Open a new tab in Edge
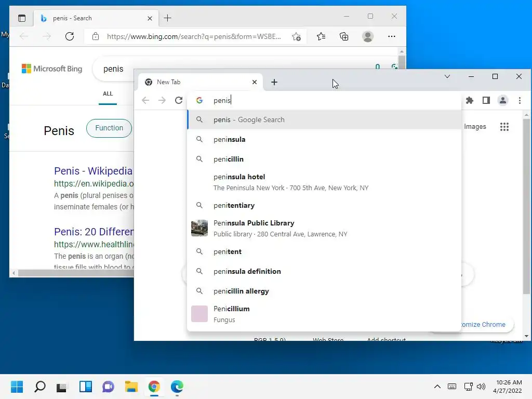Image resolution: width=532 pixels, height=399 pixels. [168, 18]
